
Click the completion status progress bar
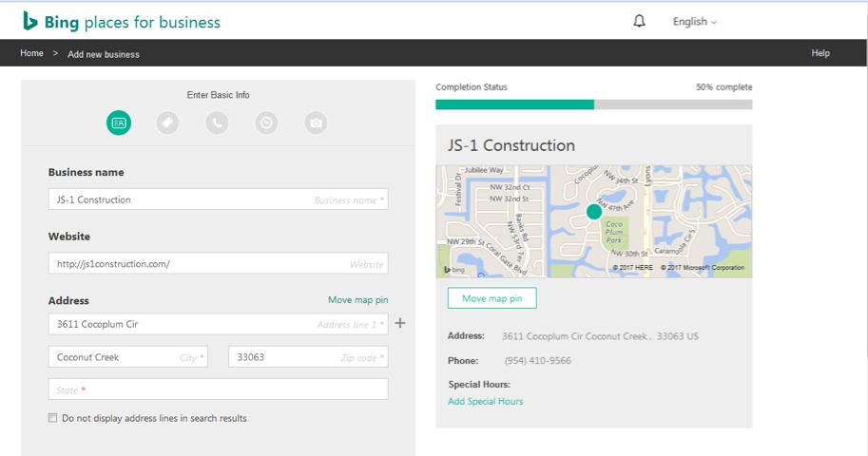click(594, 104)
